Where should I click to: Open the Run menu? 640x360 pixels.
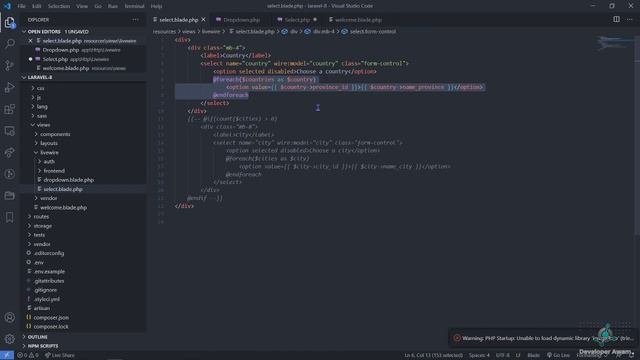113,6
